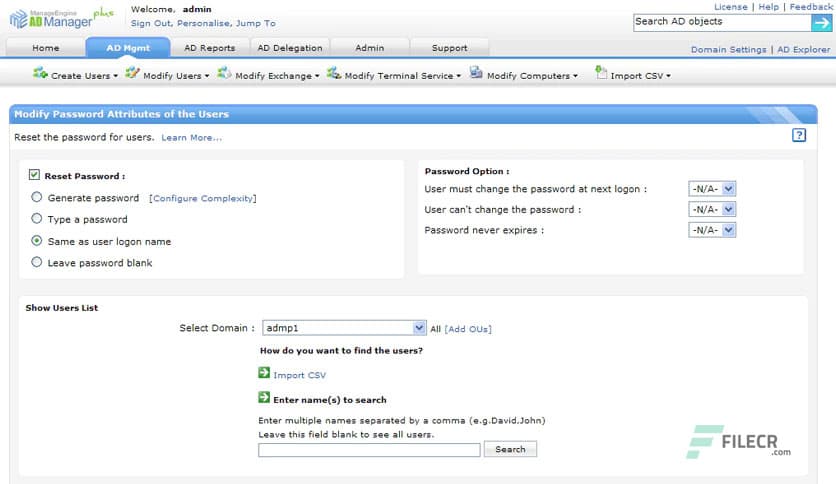The height and width of the screenshot is (484, 836).
Task: Click the Modify Users icon
Action: point(132,72)
